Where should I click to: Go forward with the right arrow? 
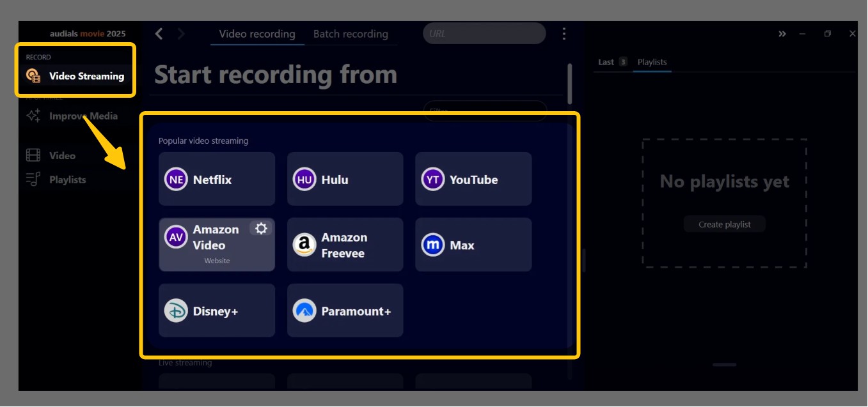[181, 34]
